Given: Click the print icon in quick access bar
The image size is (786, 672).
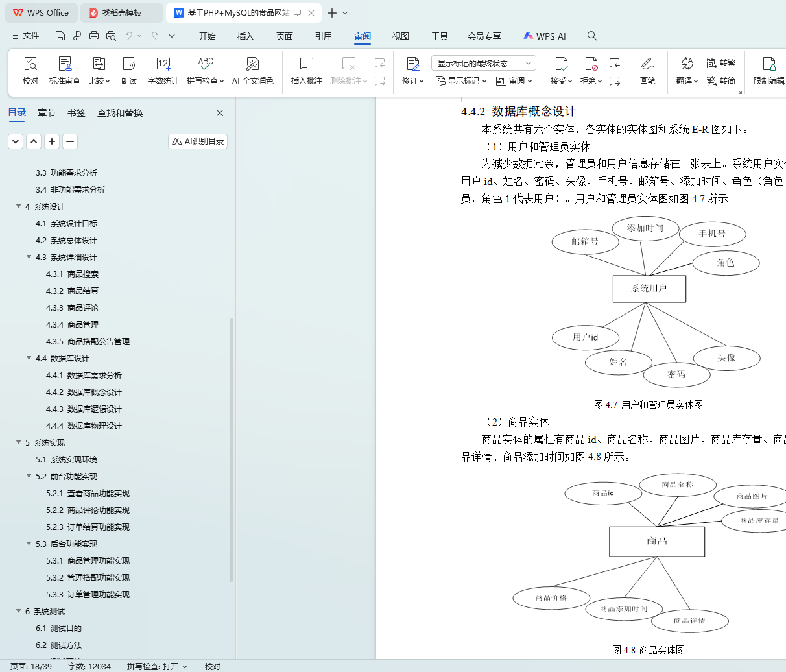Looking at the screenshot, I should click(x=94, y=36).
